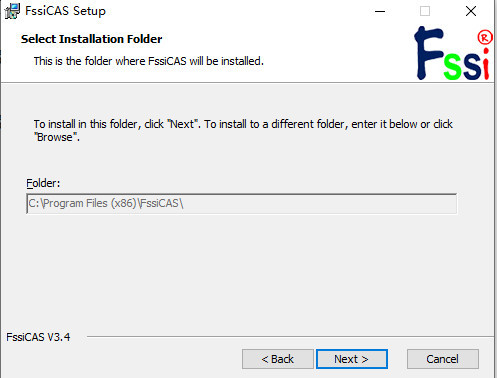Click the large blue F in the logo
The image size is (497, 378).
coord(428,53)
